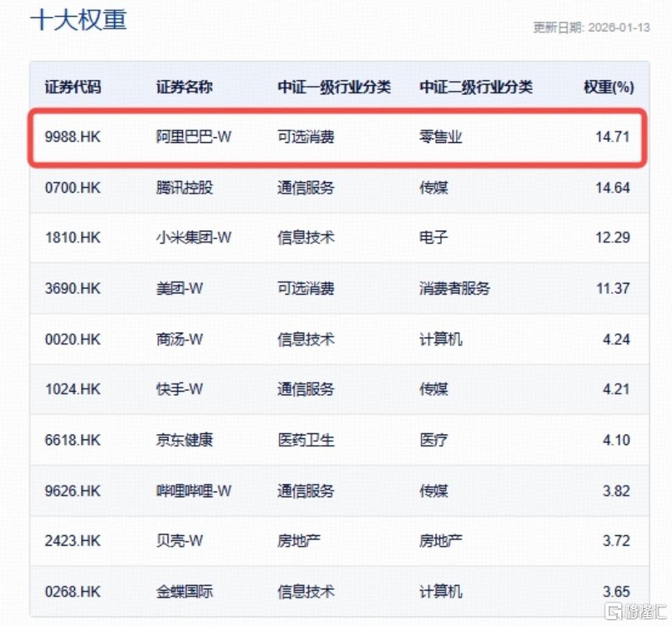Click the name 商汤-W
Viewport: 672px width, 626px height.
(179, 340)
